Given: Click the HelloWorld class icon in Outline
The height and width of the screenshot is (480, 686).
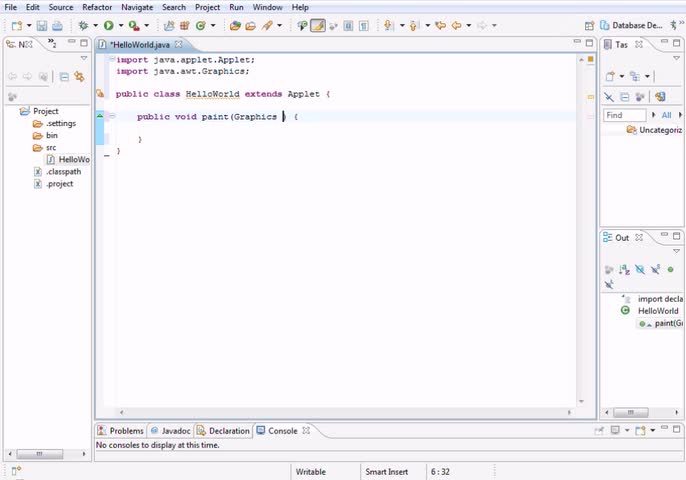Looking at the screenshot, I should pyautogui.click(x=625, y=310).
